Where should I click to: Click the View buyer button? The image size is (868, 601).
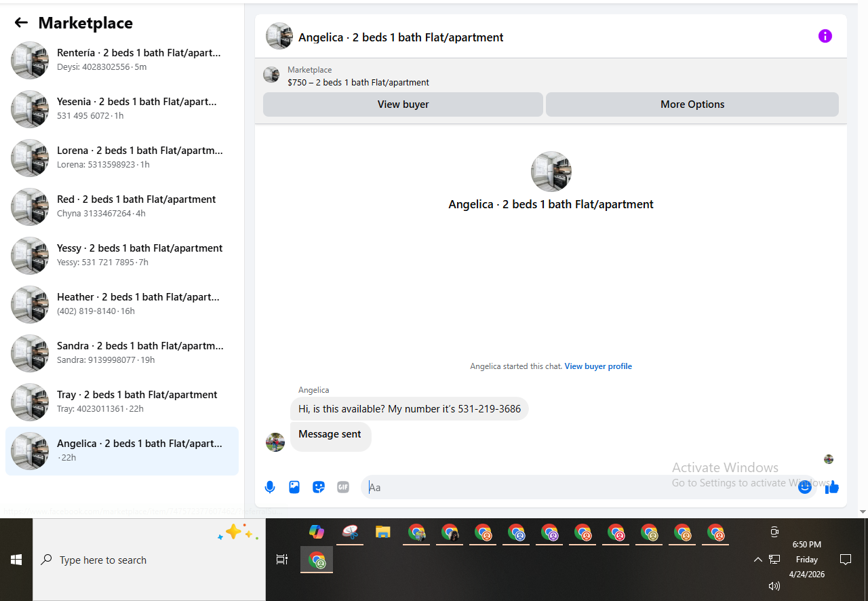coord(403,104)
